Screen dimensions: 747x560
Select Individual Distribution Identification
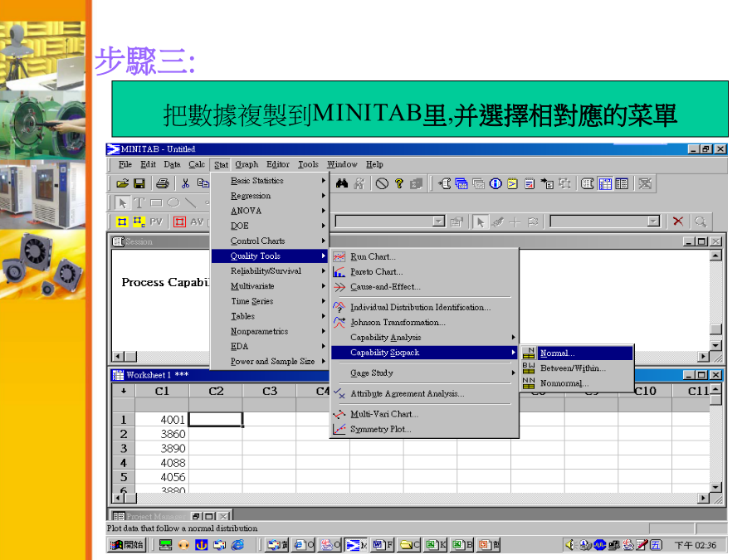(x=424, y=307)
